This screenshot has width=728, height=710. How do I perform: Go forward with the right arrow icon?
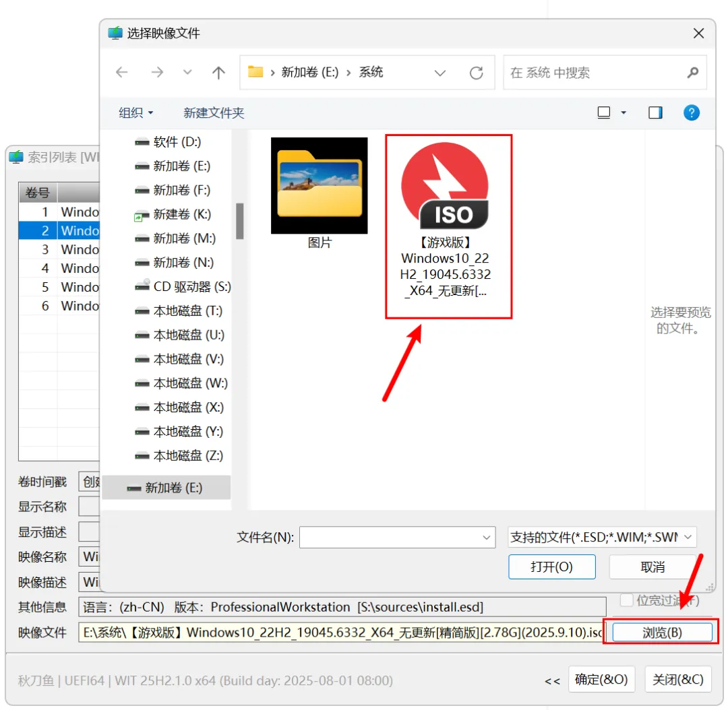(157, 72)
